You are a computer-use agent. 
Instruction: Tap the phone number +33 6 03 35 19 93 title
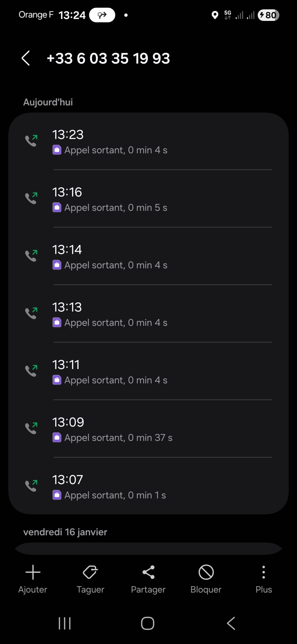tap(108, 59)
